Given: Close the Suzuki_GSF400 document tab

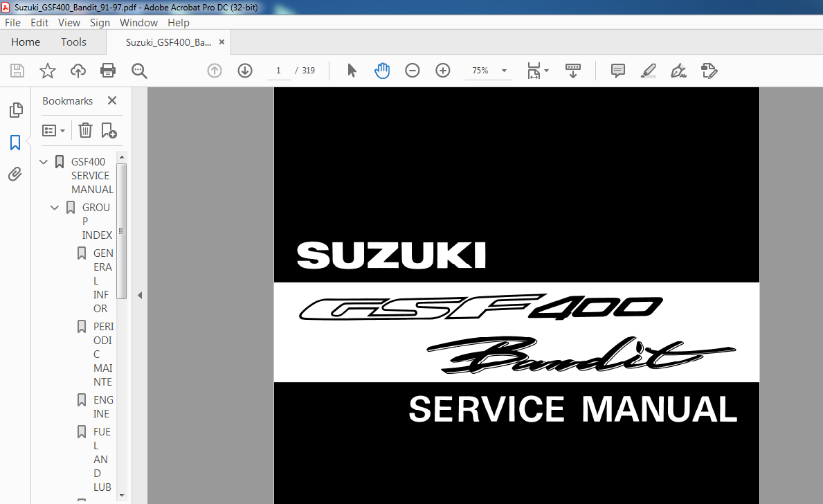Looking at the screenshot, I should (x=221, y=42).
